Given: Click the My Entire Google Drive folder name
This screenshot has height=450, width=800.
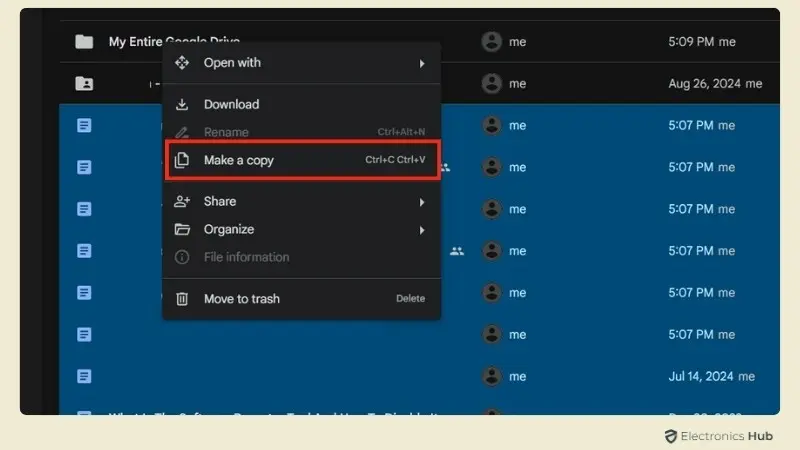Looking at the screenshot, I should click(x=174, y=42).
